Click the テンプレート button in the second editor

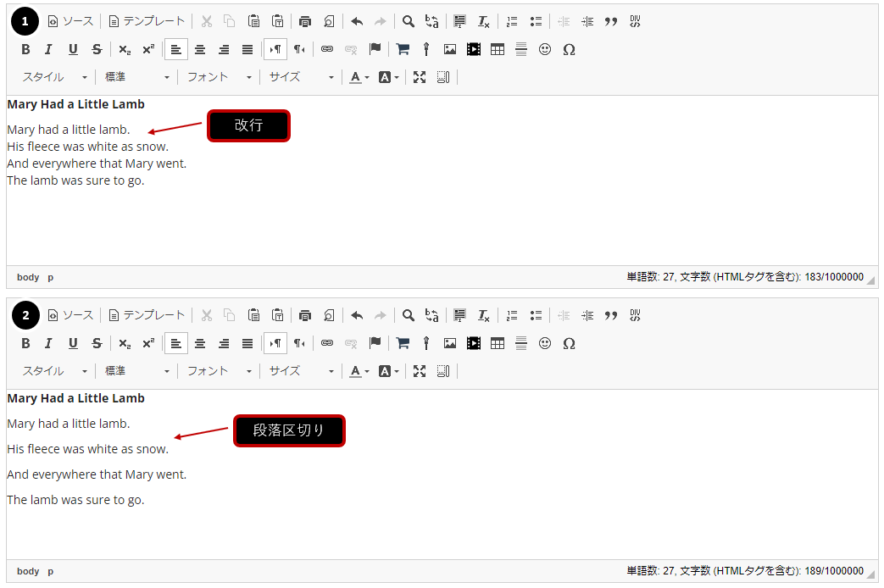coord(147,315)
